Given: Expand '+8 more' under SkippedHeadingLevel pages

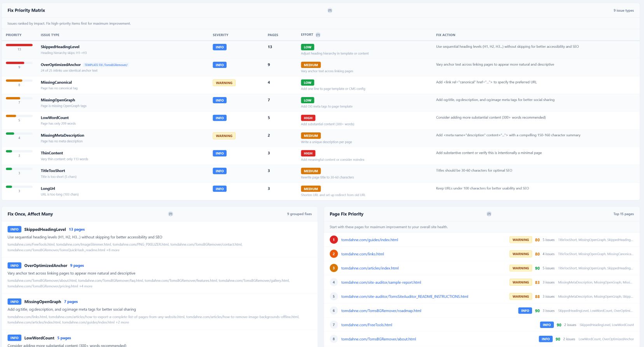Looking at the screenshot, I should coord(113,250).
